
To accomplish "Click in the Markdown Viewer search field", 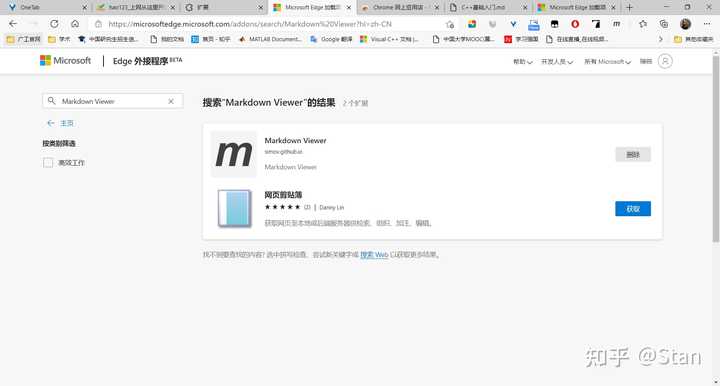I will (x=113, y=101).
